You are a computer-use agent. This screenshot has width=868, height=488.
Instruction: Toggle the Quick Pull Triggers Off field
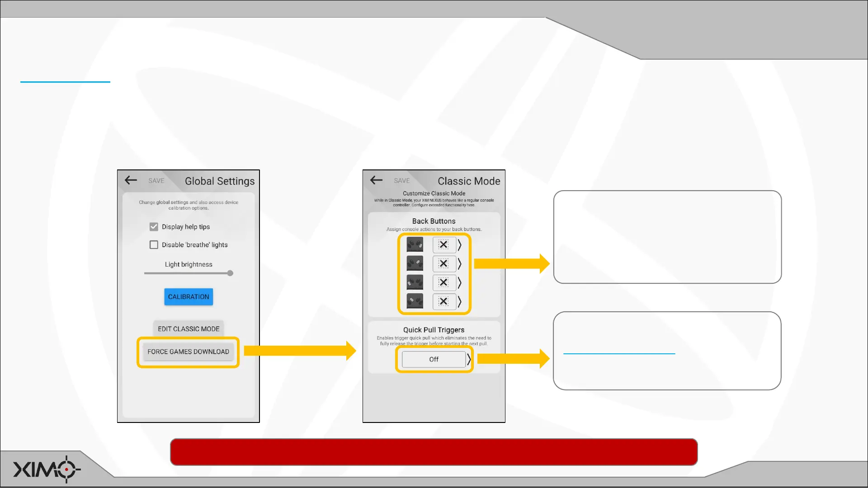[x=434, y=359]
